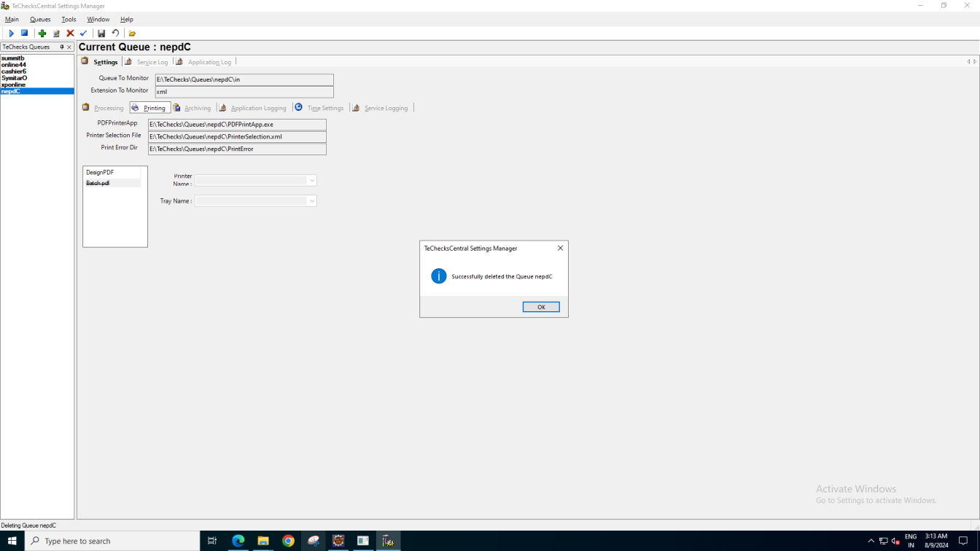Select the SymitarO queue

coord(15,78)
